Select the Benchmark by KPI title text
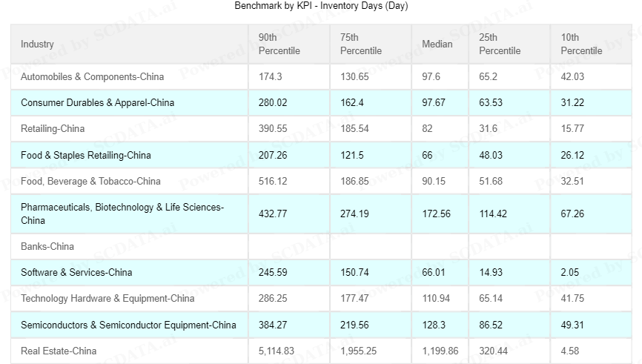The width and height of the screenshot is (642, 364). 321,6
